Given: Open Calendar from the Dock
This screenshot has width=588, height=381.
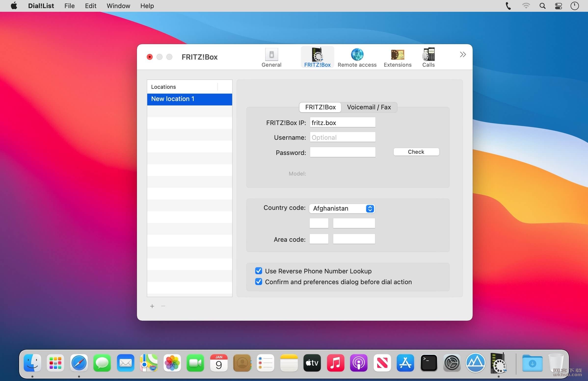Looking at the screenshot, I should [219, 363].
